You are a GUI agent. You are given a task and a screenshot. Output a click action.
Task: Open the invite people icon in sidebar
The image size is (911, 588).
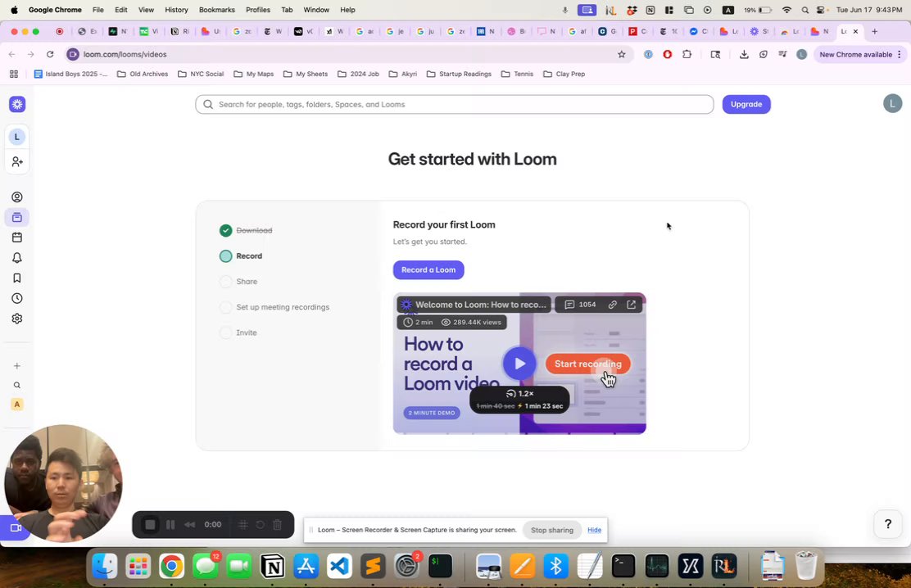click(x=17, y=161)
